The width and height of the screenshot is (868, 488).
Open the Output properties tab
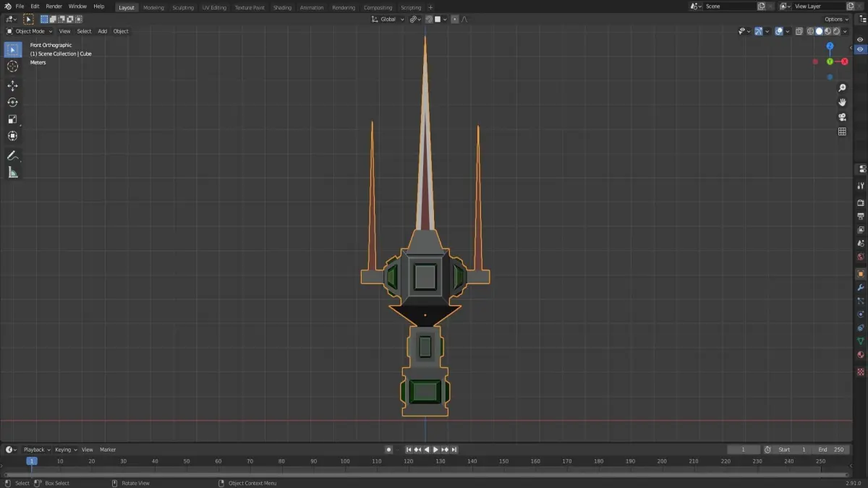coord(861,216)
